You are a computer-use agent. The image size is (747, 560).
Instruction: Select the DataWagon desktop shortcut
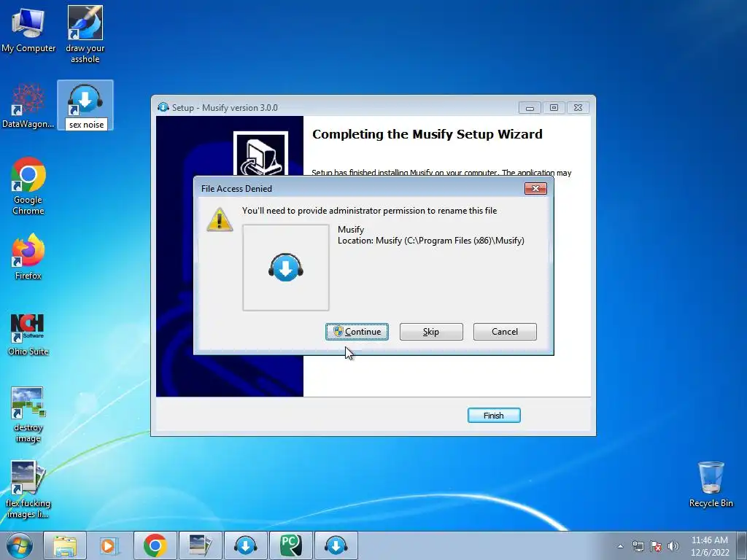(28, 106)
